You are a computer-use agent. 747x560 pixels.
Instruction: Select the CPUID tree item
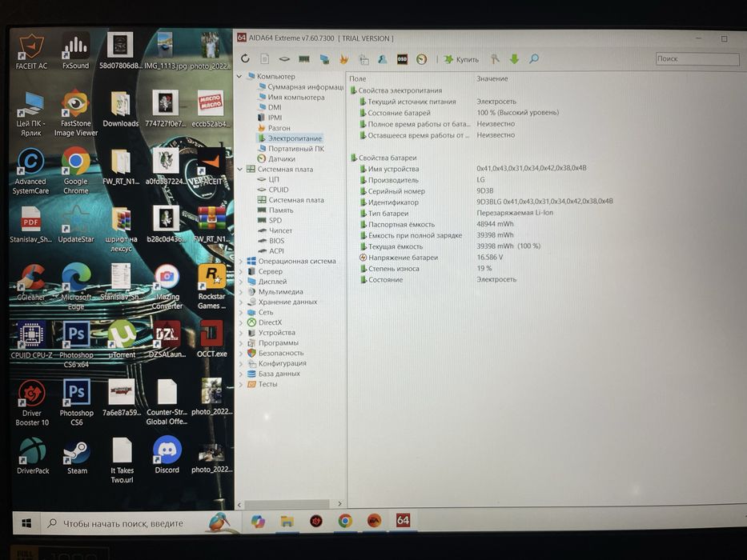273,190
